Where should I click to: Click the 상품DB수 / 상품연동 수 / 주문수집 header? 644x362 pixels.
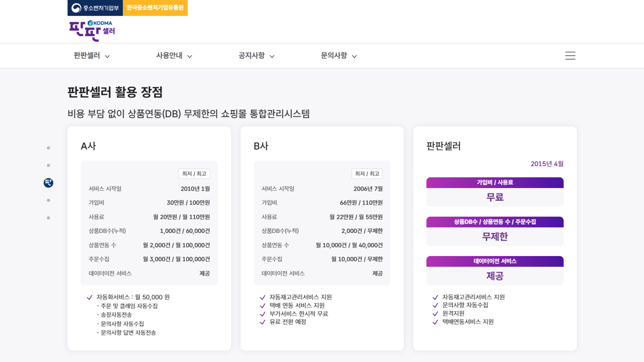(x=495, y=222)
